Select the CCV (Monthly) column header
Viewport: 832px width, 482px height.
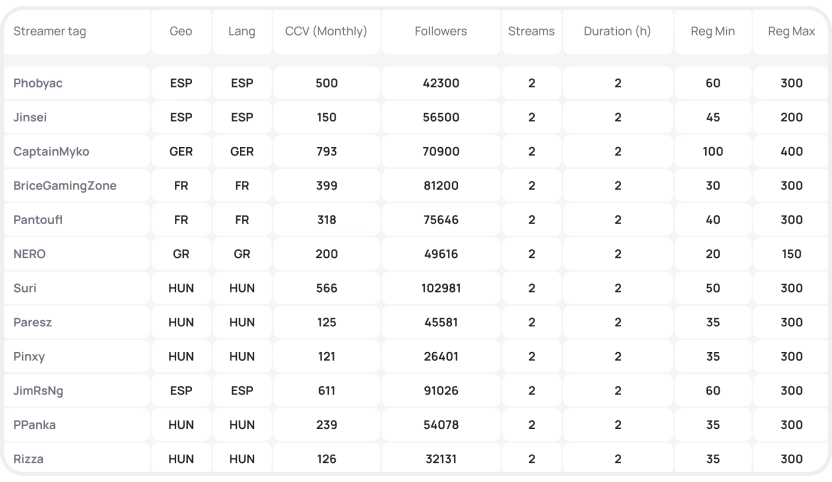click(x=326, y=31)
